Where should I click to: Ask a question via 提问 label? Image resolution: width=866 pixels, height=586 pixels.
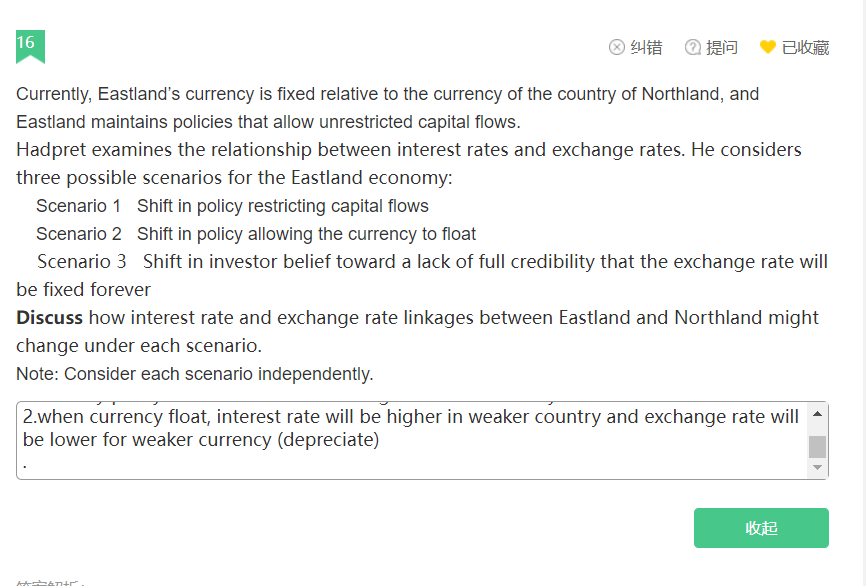(722, 47)
